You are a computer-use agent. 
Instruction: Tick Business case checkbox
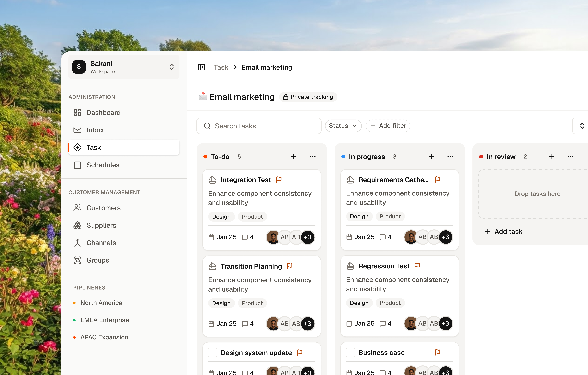[350, 352]
